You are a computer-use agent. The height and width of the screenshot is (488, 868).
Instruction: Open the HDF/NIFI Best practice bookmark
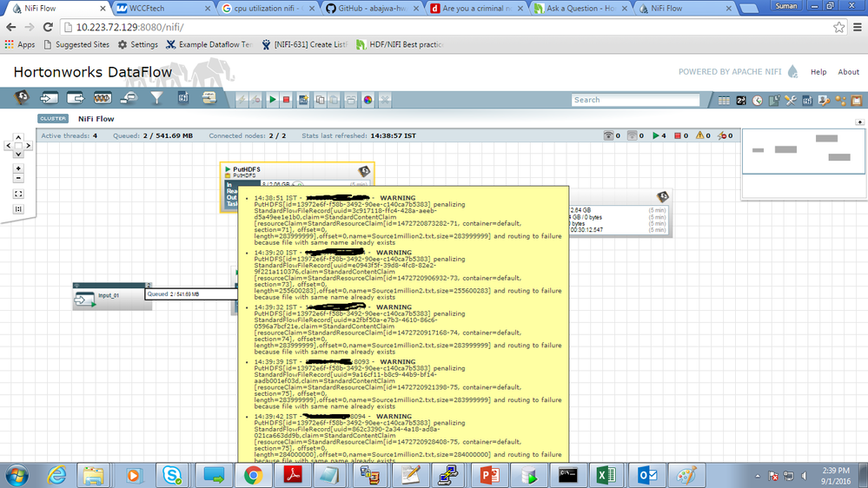click(x=400, y=44)
